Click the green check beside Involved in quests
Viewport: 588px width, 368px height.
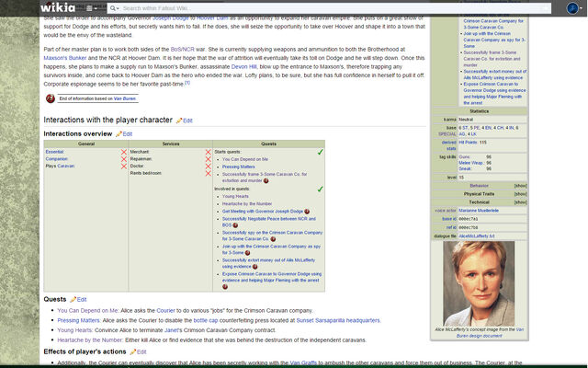coord(320,189)
